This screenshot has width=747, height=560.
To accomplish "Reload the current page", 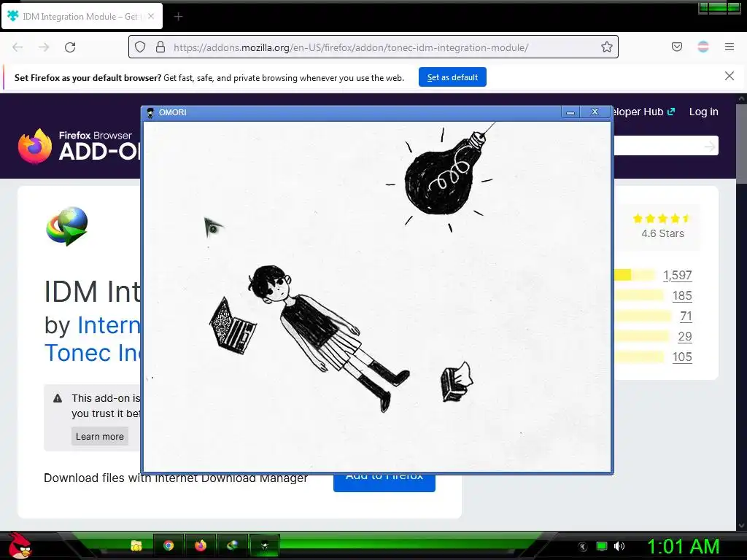I will (70, 47).
